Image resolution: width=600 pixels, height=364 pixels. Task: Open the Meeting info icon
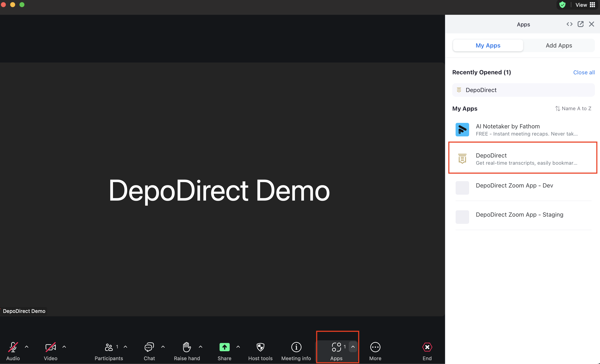[296, 347]
